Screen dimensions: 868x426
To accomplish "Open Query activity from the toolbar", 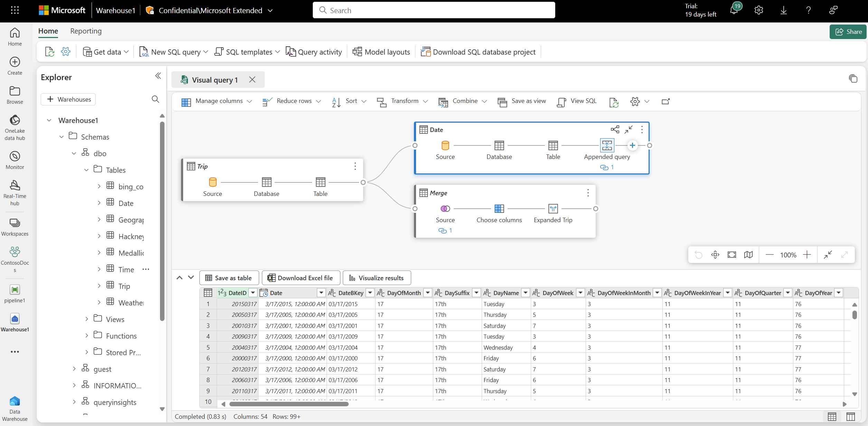I will pos(314,52).
